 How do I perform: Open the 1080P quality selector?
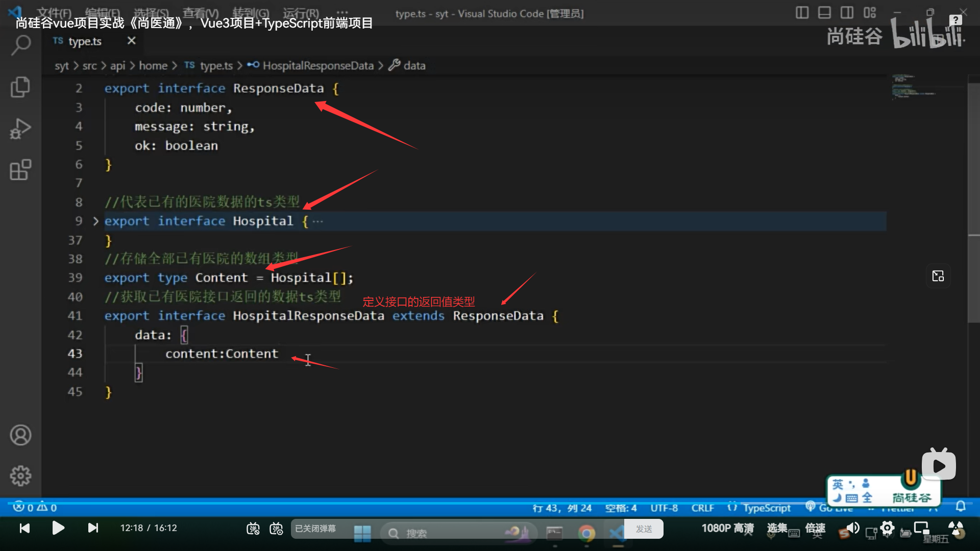click(x=727, y=528)
